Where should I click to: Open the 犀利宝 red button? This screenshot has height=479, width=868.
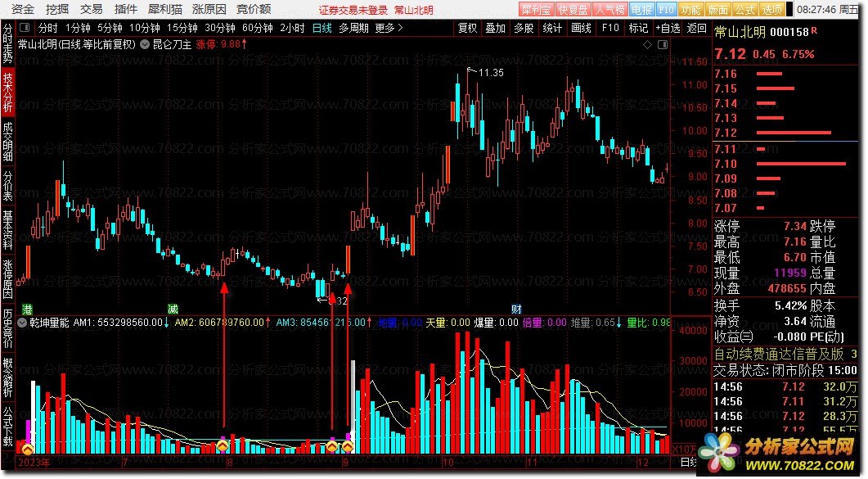point(537,9)
